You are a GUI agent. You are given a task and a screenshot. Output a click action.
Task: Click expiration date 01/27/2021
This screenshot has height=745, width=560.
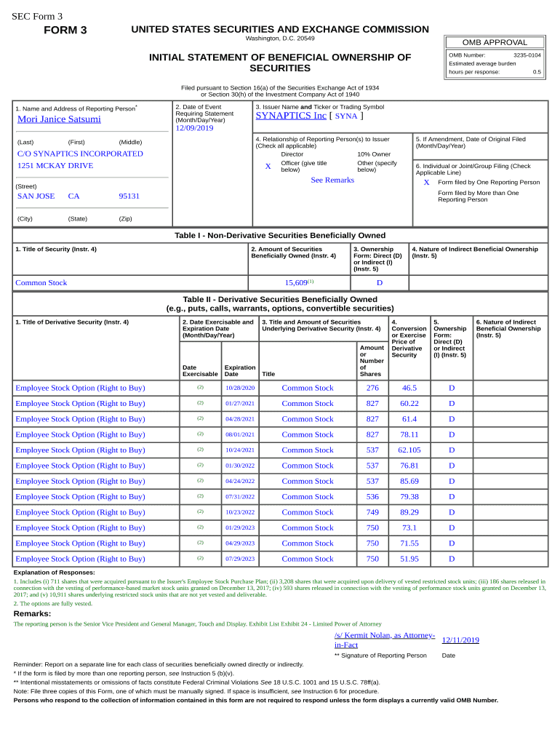click(240, 403)
